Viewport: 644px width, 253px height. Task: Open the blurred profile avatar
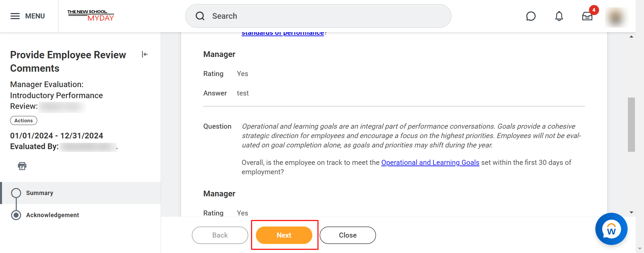point(616,17)
